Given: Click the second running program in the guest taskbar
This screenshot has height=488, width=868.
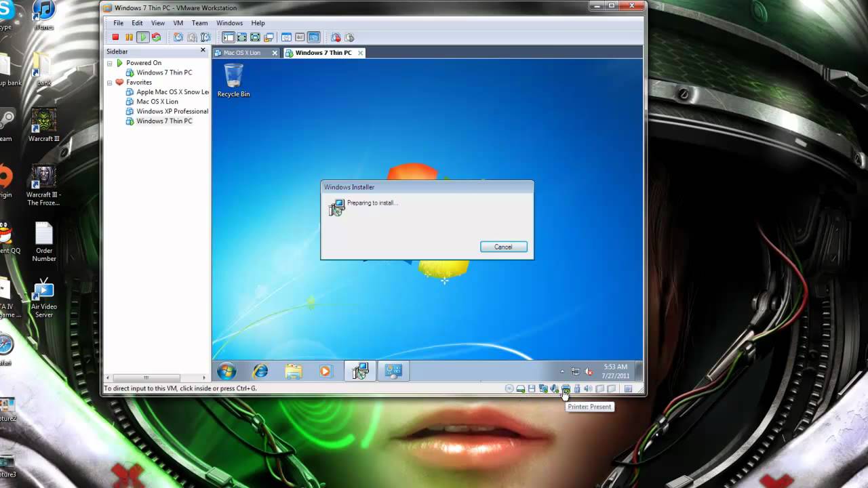Looking at the screenshot, I should (393, 371).
